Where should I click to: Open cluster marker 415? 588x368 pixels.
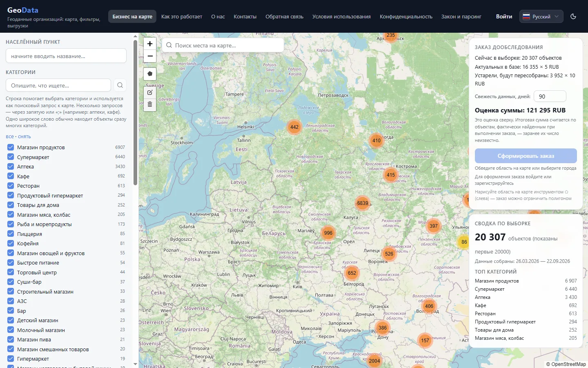tap(391, 175)
